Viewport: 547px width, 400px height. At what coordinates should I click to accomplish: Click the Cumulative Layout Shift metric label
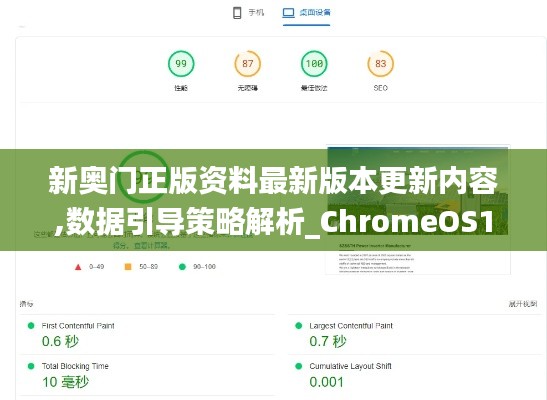(x=350, y=366)
